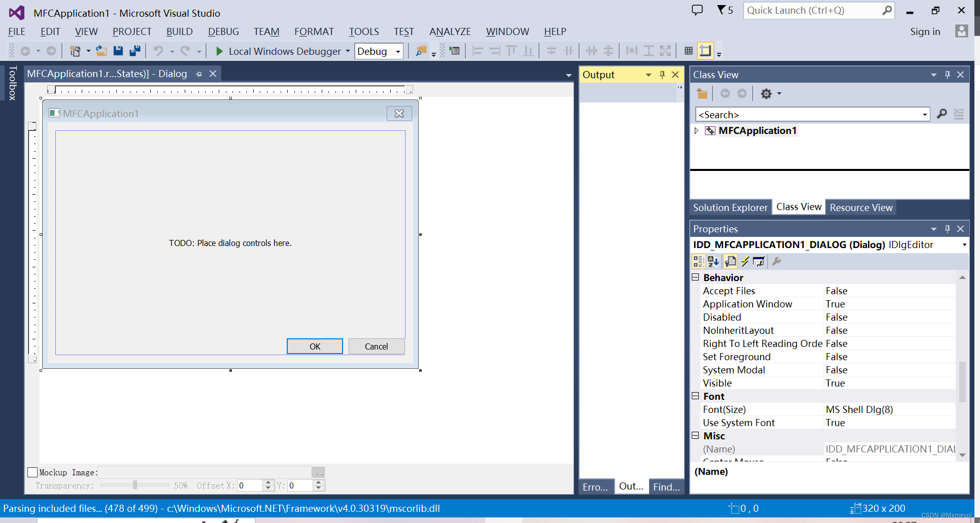Screen dimensions: 980x523
Task: Pin the Class View panel
Action: 948,75
